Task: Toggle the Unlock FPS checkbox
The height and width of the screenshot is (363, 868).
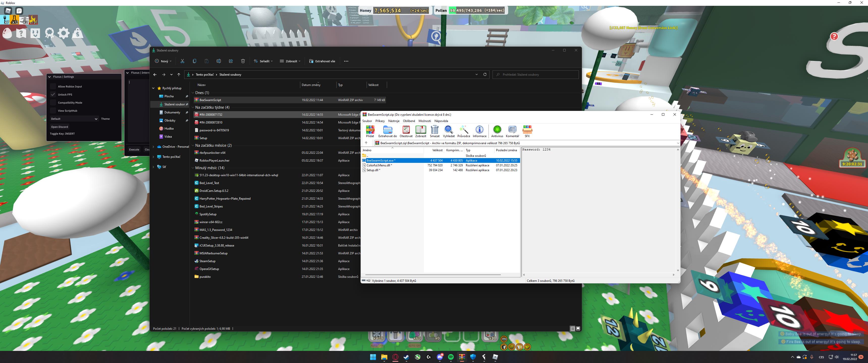Action: tap(53, 95)
